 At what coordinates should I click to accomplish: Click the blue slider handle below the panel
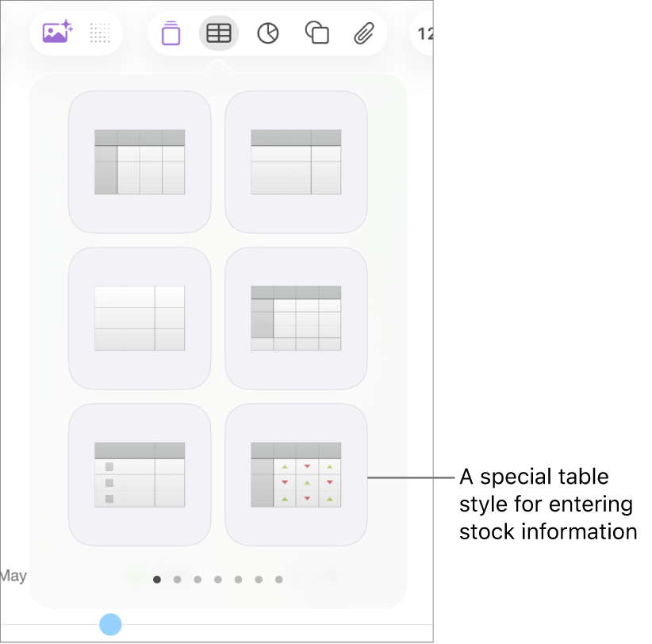click(x=110, y=625)
